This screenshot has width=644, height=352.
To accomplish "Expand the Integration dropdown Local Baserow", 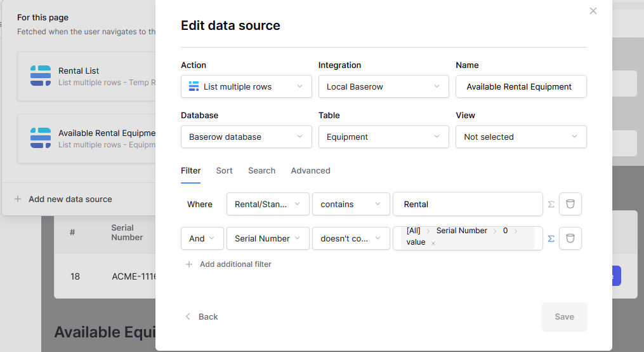I will tap(383, 87).
